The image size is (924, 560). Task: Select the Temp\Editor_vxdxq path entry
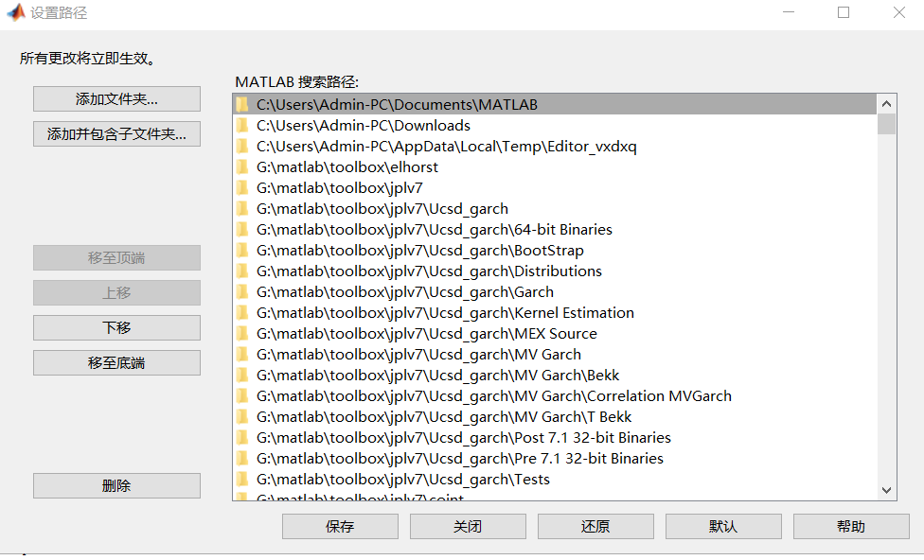click(555, 146)
